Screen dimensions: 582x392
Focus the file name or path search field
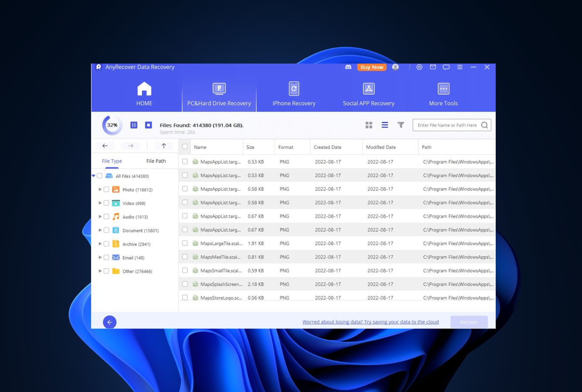pos(452,125)
